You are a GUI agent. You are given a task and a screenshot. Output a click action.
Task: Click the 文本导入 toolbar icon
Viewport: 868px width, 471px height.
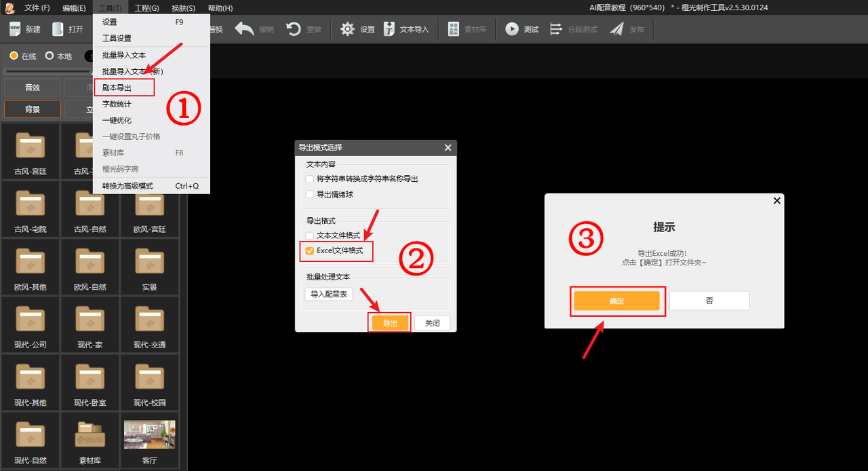pyautogui.click(x=390, y=29)
